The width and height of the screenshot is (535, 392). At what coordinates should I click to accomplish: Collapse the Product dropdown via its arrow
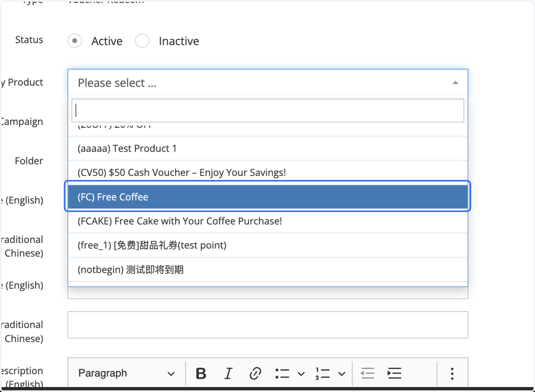(x=455, y=83)
